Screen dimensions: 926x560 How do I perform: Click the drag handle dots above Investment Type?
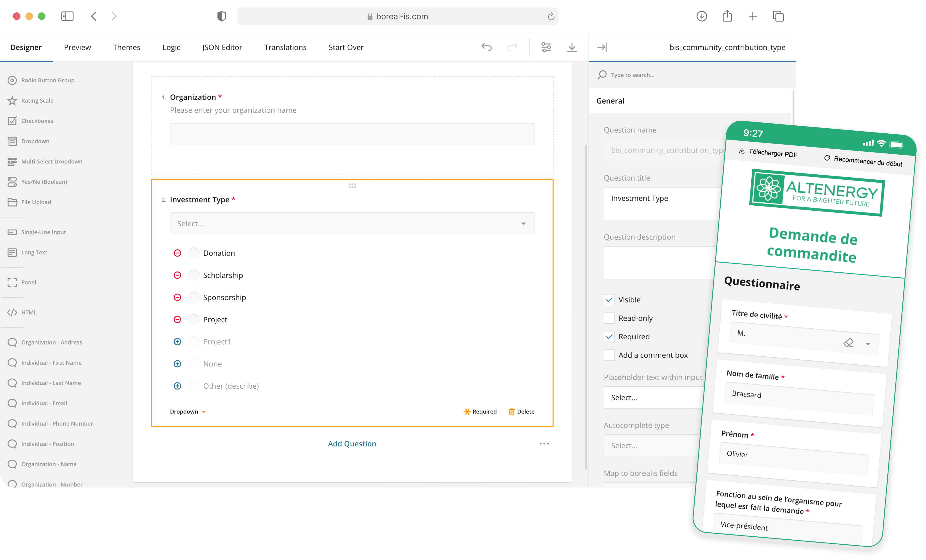pos(352,186)
